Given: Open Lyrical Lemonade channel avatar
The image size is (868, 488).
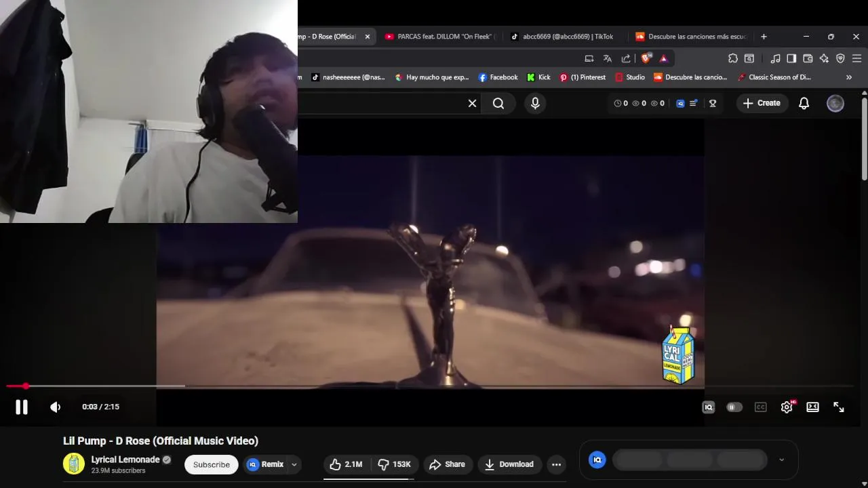Looking at the screenshot, I should 74,464.
